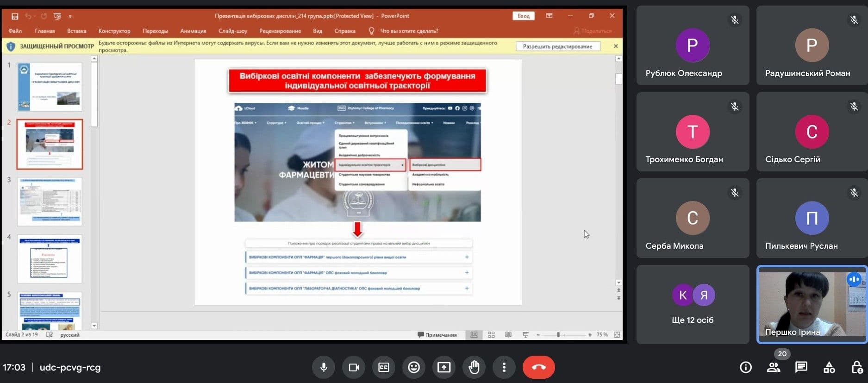This screenshot has height=383, width=868.
Task: Open more options three-dot menu
Action: [504, 367]
